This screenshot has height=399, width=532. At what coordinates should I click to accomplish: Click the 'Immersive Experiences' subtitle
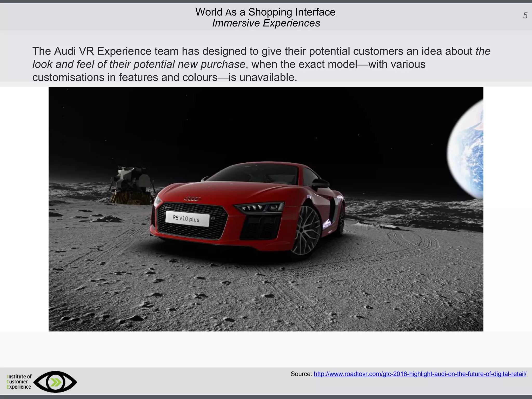[266, 23]
